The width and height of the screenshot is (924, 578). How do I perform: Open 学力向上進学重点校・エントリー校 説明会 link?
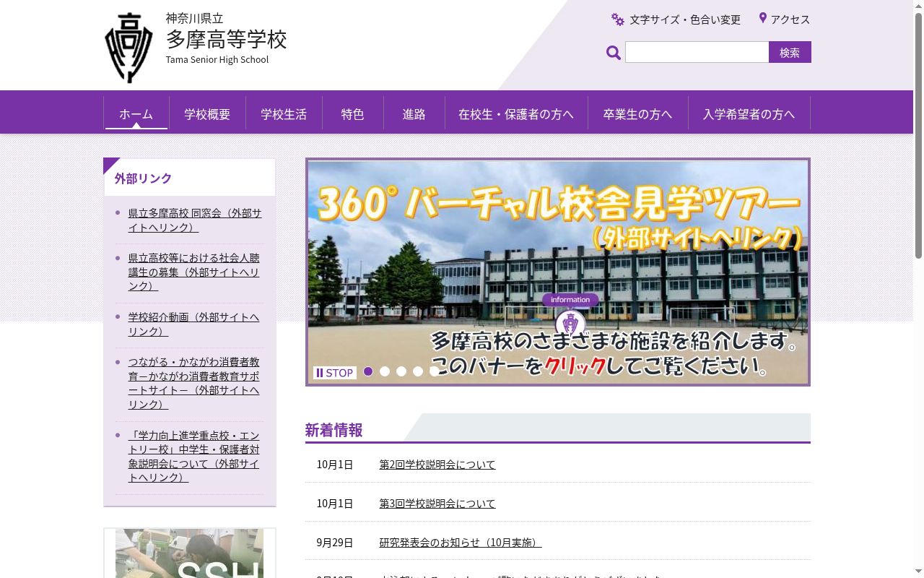tap(193, 457)
